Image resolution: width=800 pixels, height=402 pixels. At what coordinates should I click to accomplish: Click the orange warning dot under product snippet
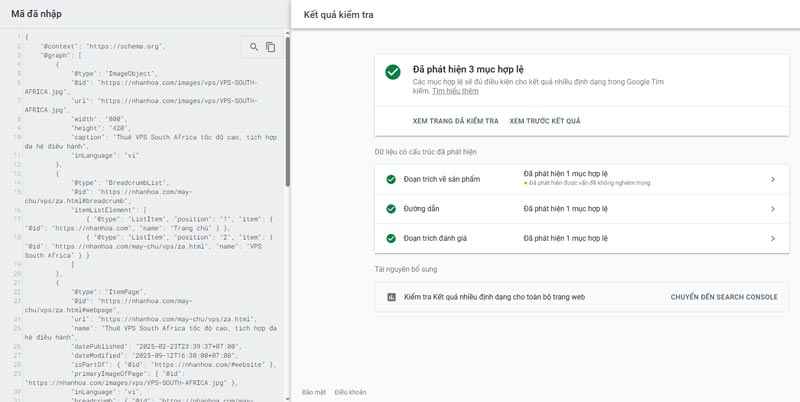(x=526, y=184)
